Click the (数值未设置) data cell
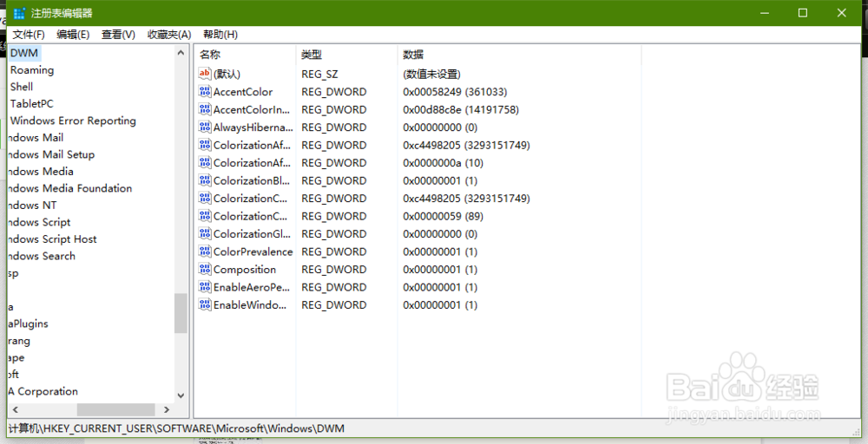 pyautogui.click(x=431, y=74)
